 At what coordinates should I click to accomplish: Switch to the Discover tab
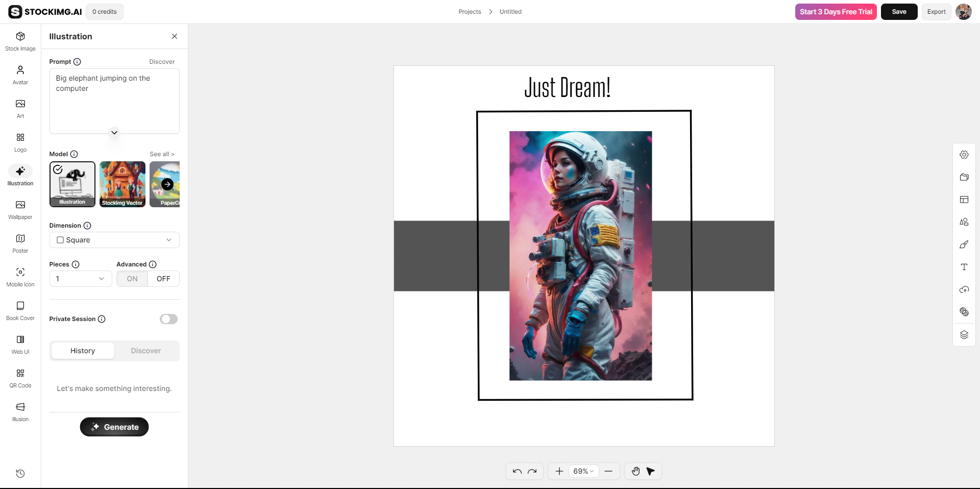(145, 351)
